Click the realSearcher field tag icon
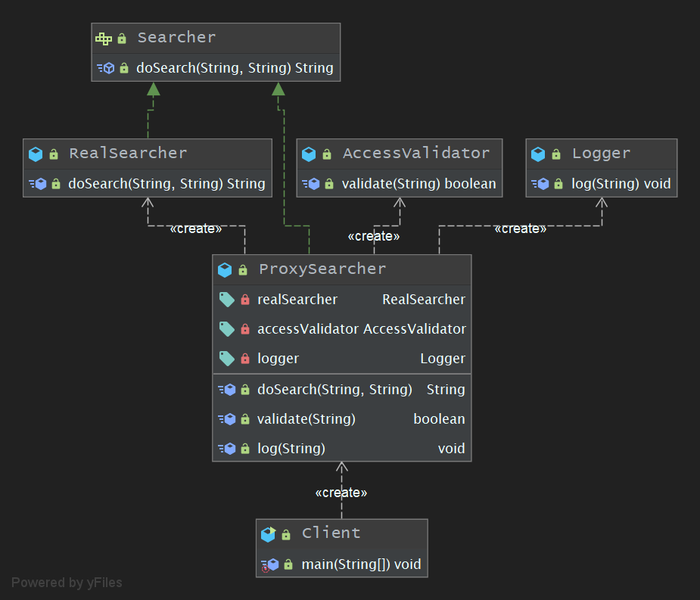Screen dimensions: 700x600 click(226, 300)
